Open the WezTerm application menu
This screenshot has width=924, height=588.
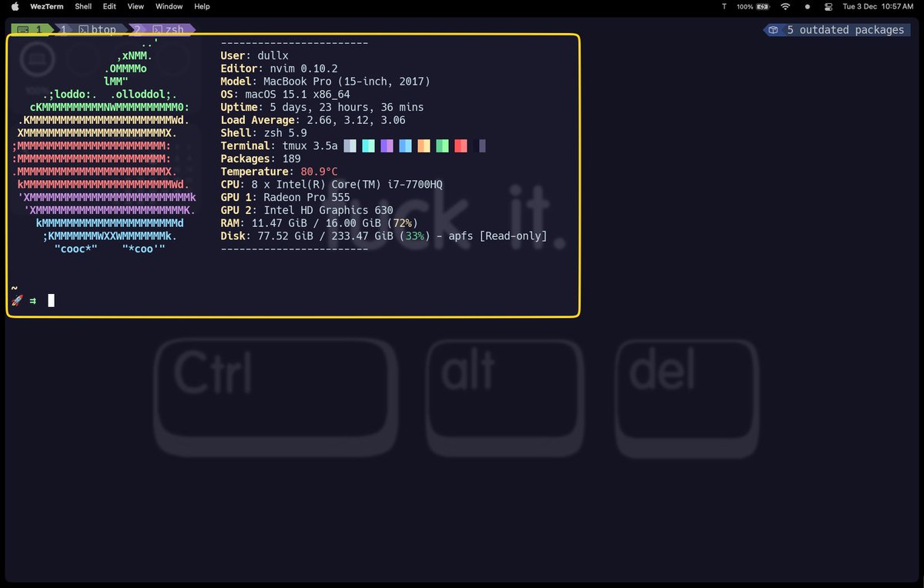tap(46, 6)
